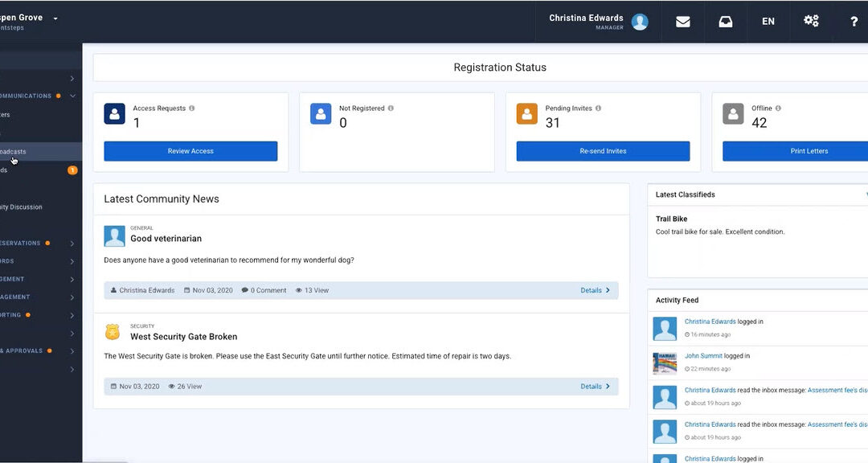The height and width of the screenshot is (463, 868).
Task: Open the settings gears icon
Action: (811, 22)
